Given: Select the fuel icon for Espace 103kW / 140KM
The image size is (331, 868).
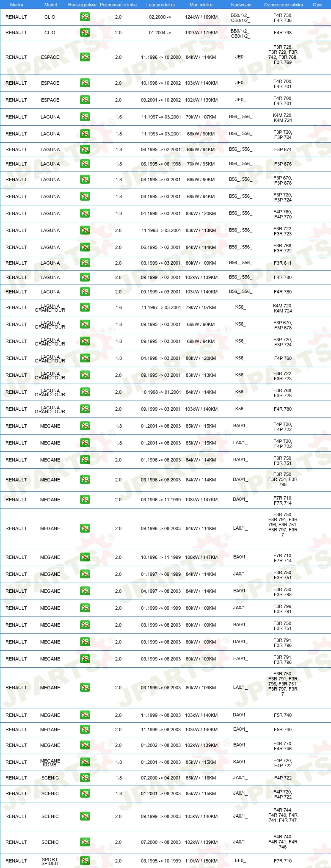Looking at the screenshot, I should click(x=85, y=83).
